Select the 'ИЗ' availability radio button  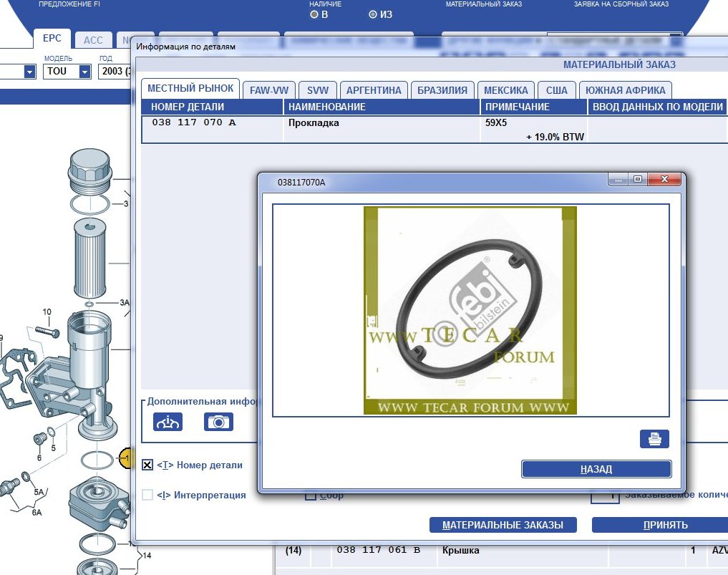pos(373,14)
